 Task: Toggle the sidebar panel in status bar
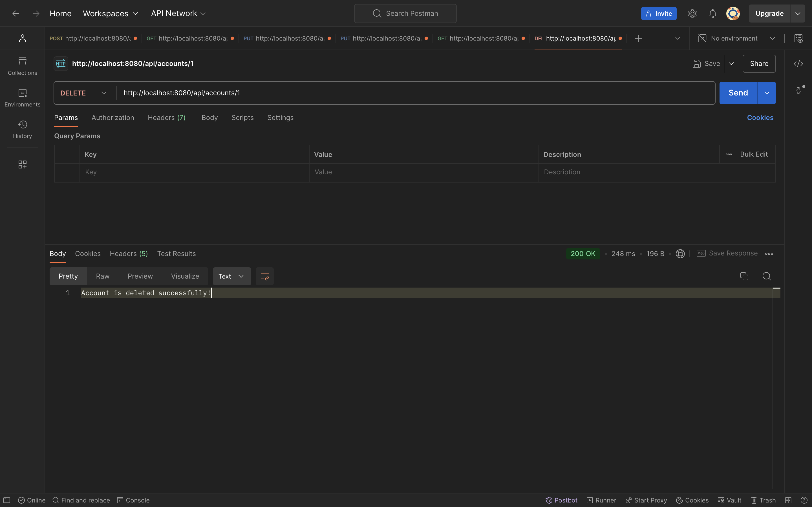pyautogui.click(x=7, y=500)
